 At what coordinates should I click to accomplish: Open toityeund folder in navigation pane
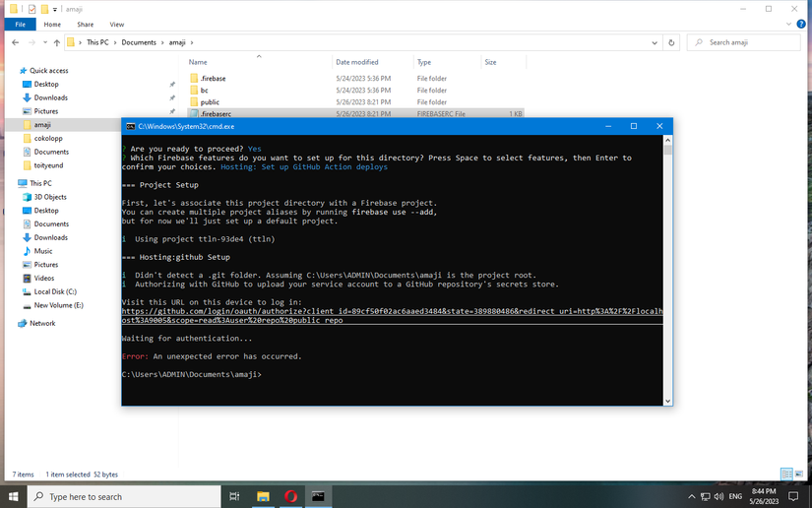48,165
